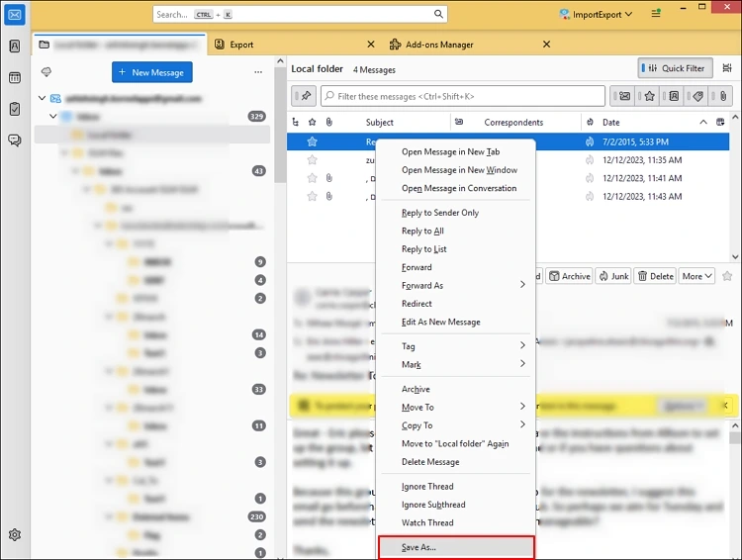The height and width of the screenshot is (560, 742).
Task: Archive the open message
Action: 569,276
